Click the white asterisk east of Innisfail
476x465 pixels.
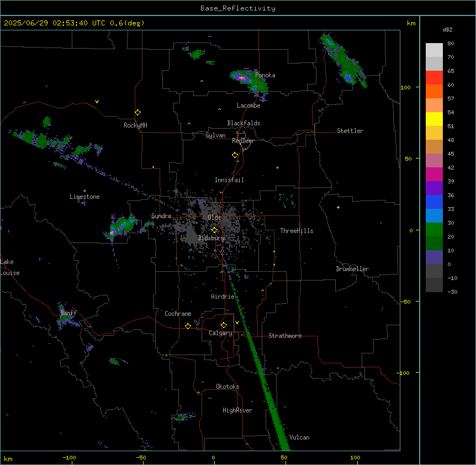(277, 167)
